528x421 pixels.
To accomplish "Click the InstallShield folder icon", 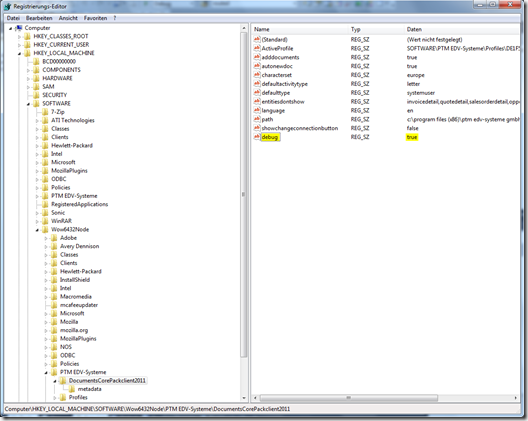I will (54, 280).
